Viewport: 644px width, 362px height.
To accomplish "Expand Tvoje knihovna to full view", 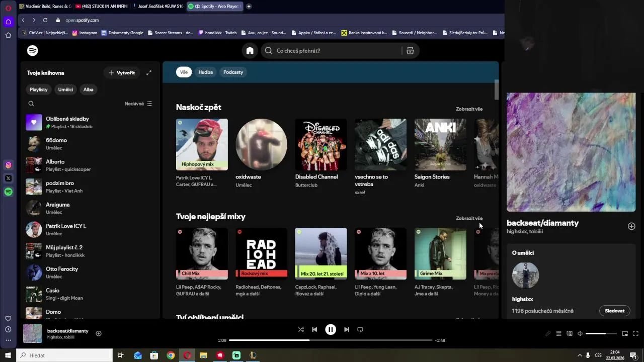I will point(149,73).
